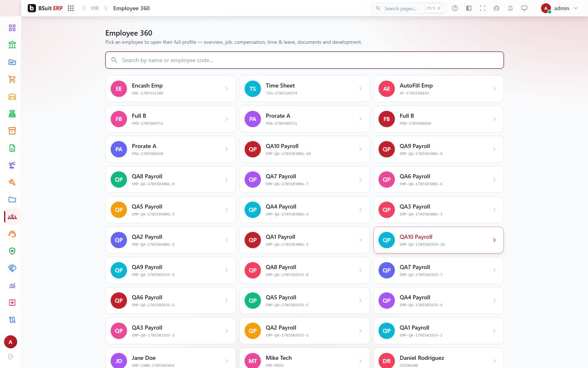
Task: Open the orange headset support icon in sidebar
Action: [12, 234]
